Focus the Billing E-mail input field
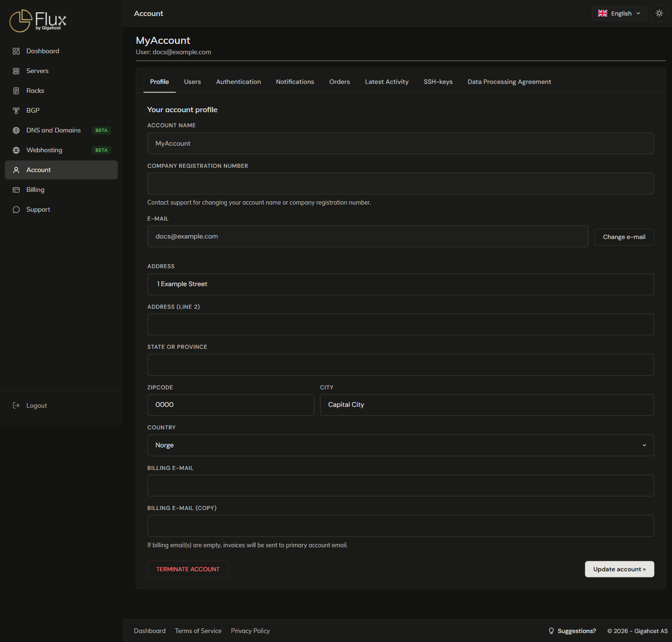 [400, 486]
